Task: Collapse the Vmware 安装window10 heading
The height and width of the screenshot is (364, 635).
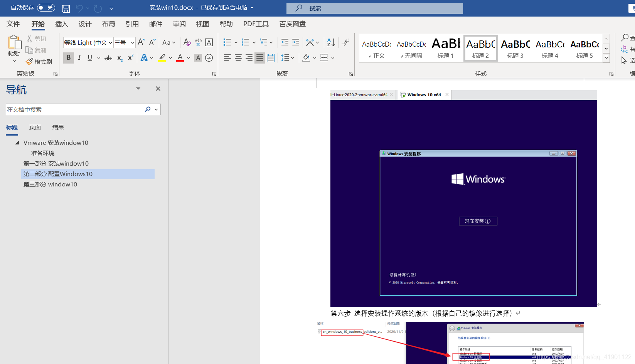Action: pyautogui.click(x=17, y=143)
